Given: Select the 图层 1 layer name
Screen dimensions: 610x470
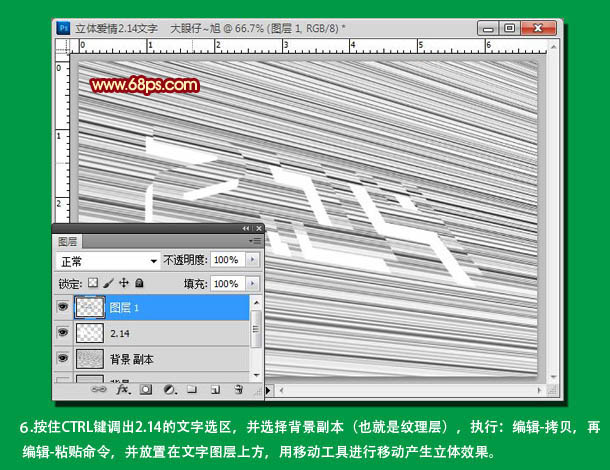Looking at the screenshot, I should [x=124, y=308].
